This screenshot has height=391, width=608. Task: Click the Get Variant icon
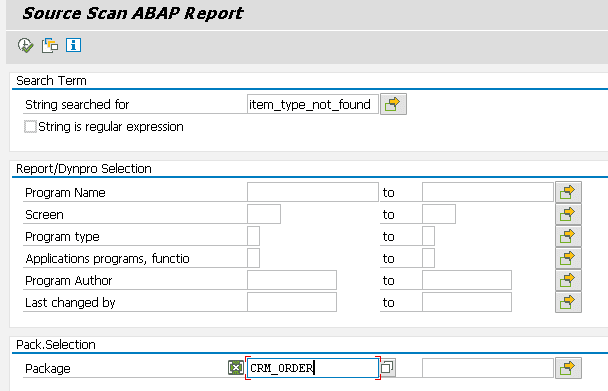coord(50,45)
